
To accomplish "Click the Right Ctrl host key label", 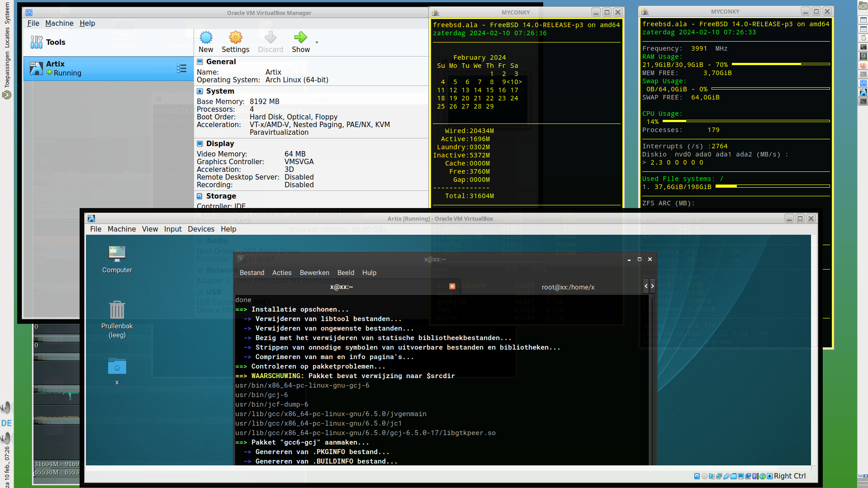I will point(790,476).
